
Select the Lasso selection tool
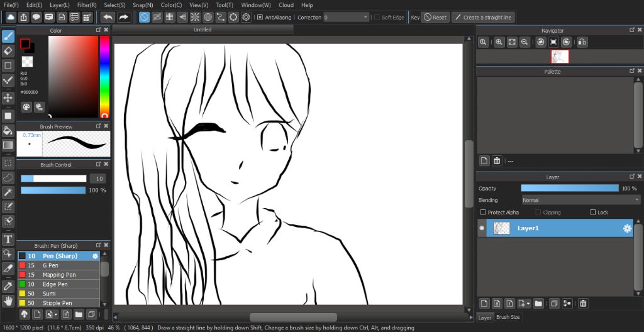pyautogui.click(x=8, y=177)
